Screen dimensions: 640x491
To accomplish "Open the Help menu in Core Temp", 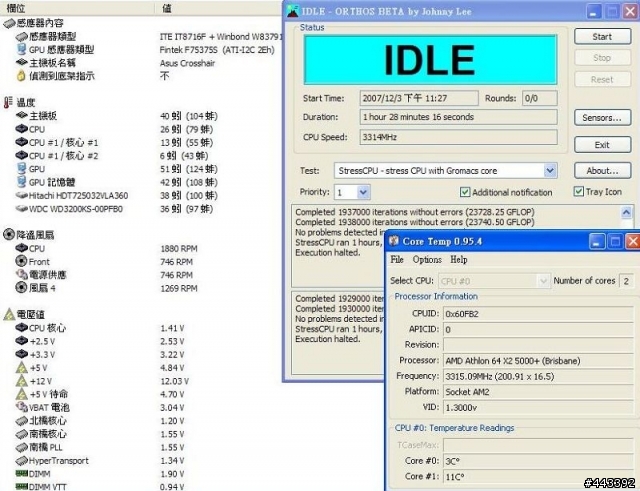I will pyautogui.click(x=459, y=260).
